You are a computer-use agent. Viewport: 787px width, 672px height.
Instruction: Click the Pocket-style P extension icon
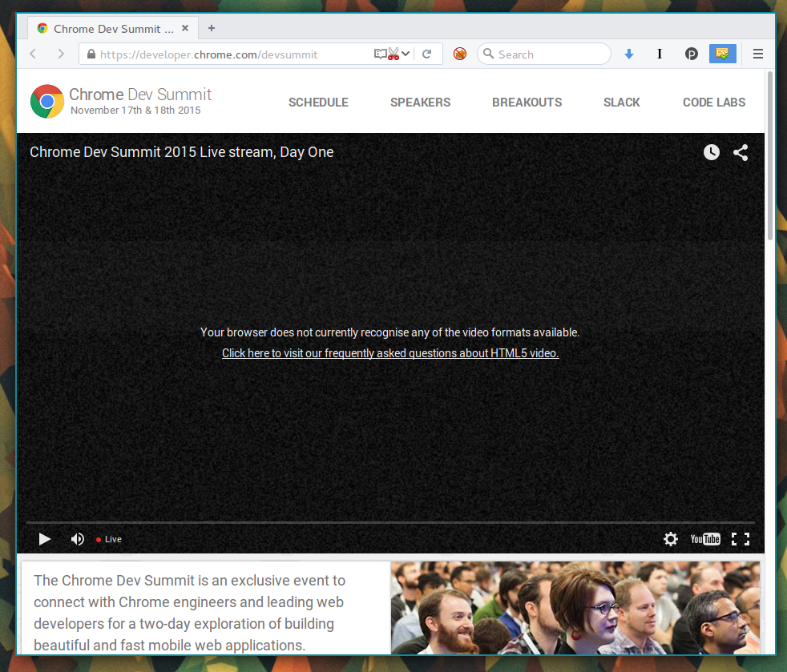click(691, 54)
